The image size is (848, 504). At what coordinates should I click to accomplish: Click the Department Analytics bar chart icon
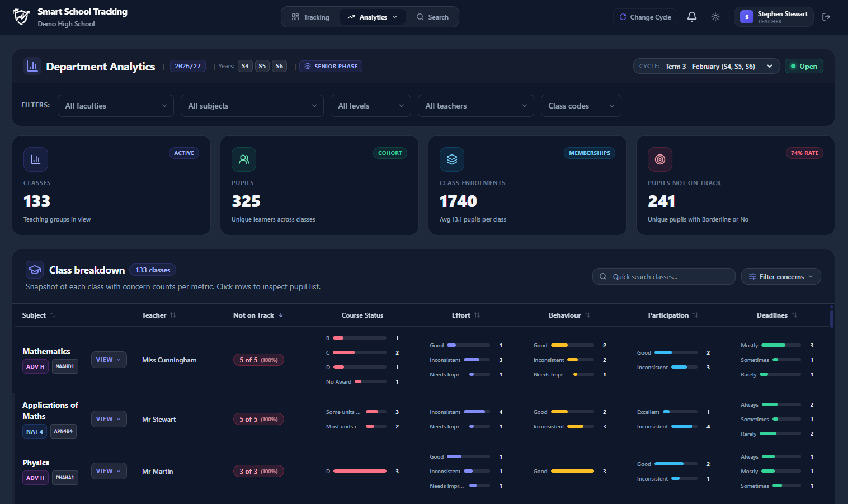point(32,66)
